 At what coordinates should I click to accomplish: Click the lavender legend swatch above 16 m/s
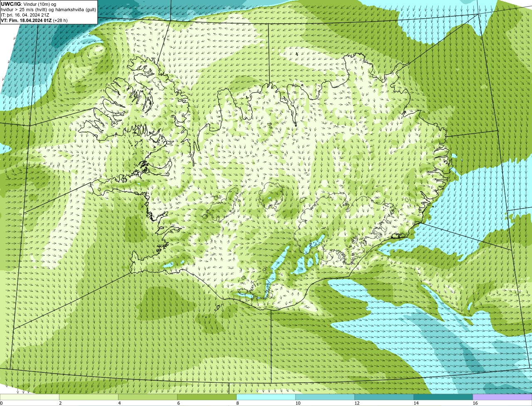pyautogui.click(x=502, y=397)
